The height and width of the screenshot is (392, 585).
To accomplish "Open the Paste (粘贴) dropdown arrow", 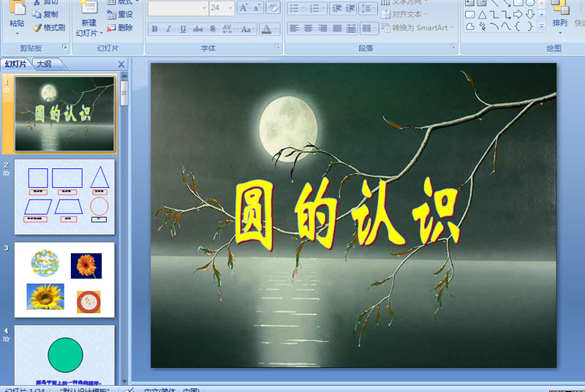I will point(17,34).
